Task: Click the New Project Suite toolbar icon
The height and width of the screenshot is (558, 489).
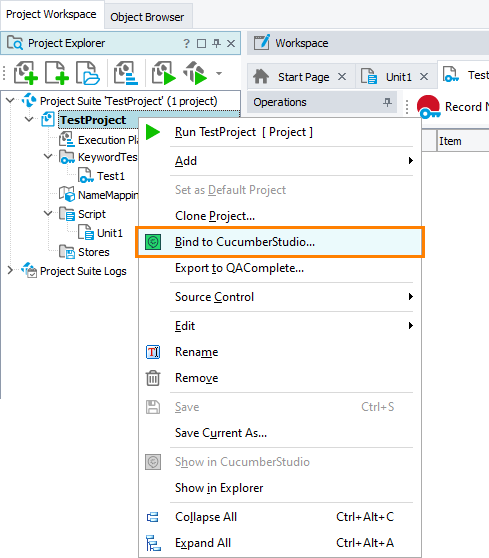Action: pos(25,73)
